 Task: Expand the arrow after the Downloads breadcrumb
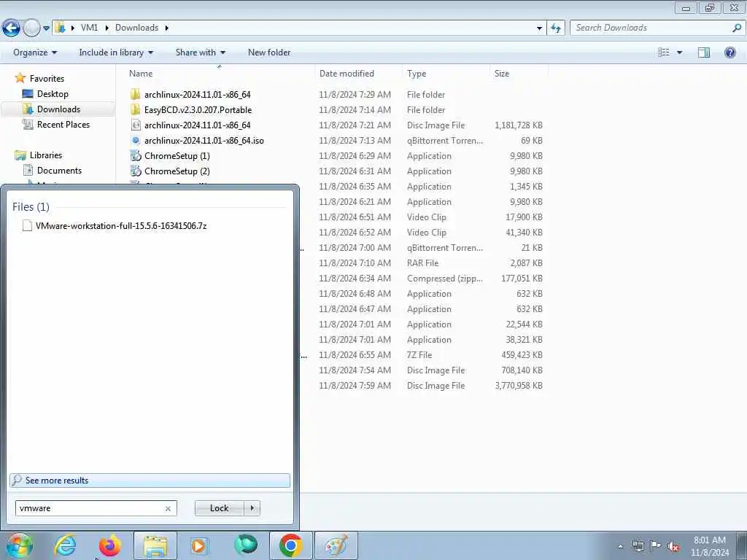tap(167, 28)
